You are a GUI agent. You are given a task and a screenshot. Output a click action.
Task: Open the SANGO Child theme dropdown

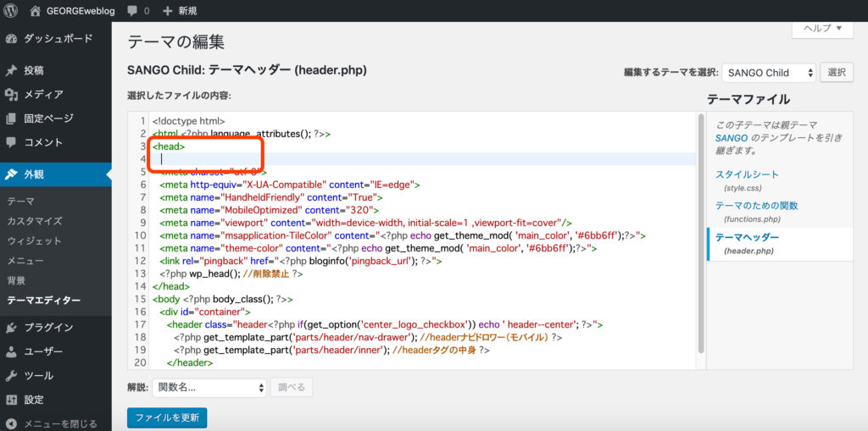[x=770, y=73]
